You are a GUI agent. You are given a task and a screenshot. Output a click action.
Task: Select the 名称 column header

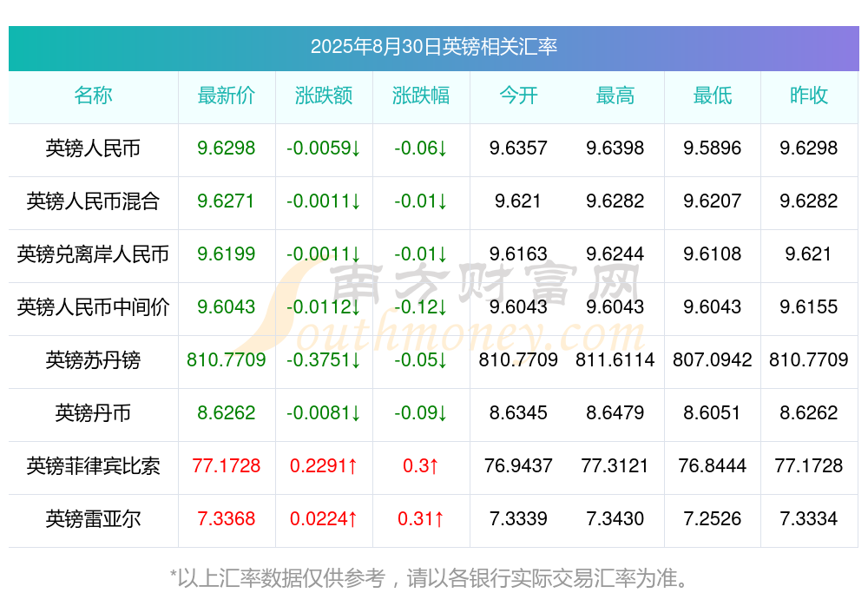pyautogui.click(x=93, y=96)
